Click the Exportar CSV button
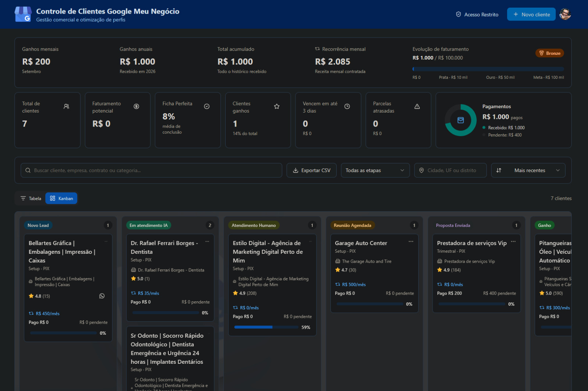This screenshot has height=391, width=588. (x=312, y=170)
